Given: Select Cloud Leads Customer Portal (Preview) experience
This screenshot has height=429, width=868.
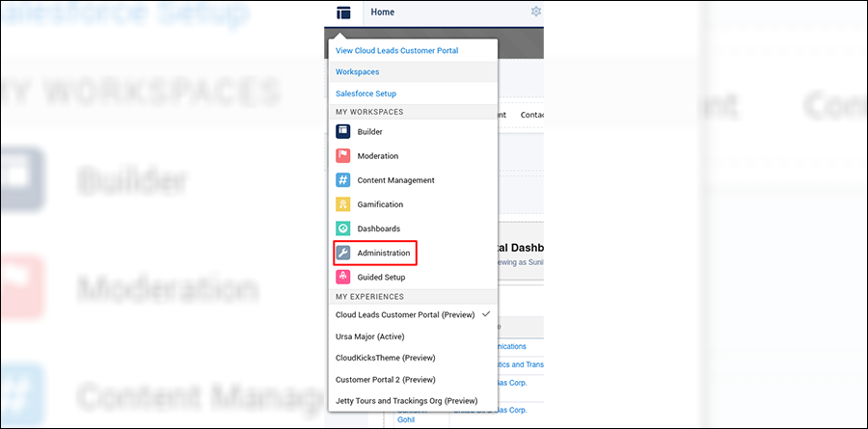Looking at the screenshot, I should click(x=405, y=314).
